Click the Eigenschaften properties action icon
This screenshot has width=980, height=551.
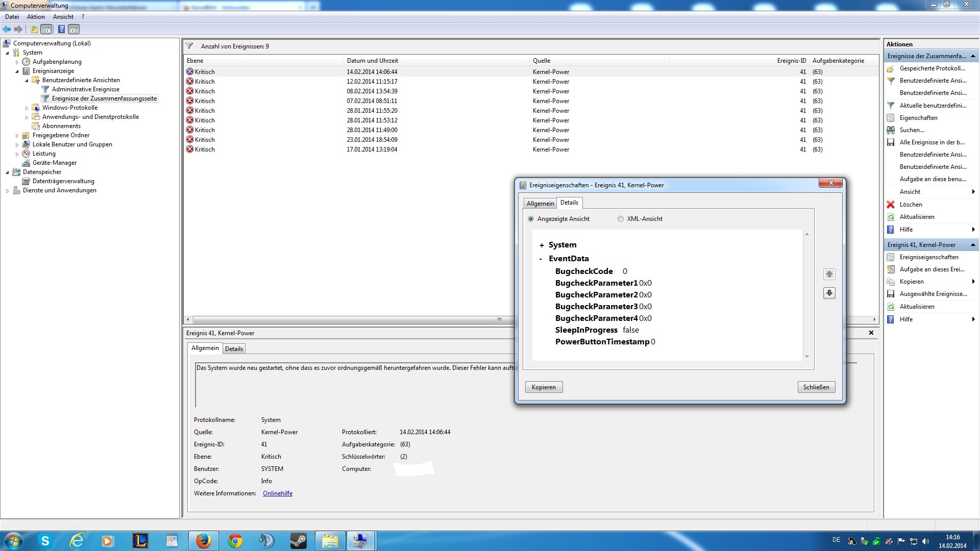tap(891, 118)
